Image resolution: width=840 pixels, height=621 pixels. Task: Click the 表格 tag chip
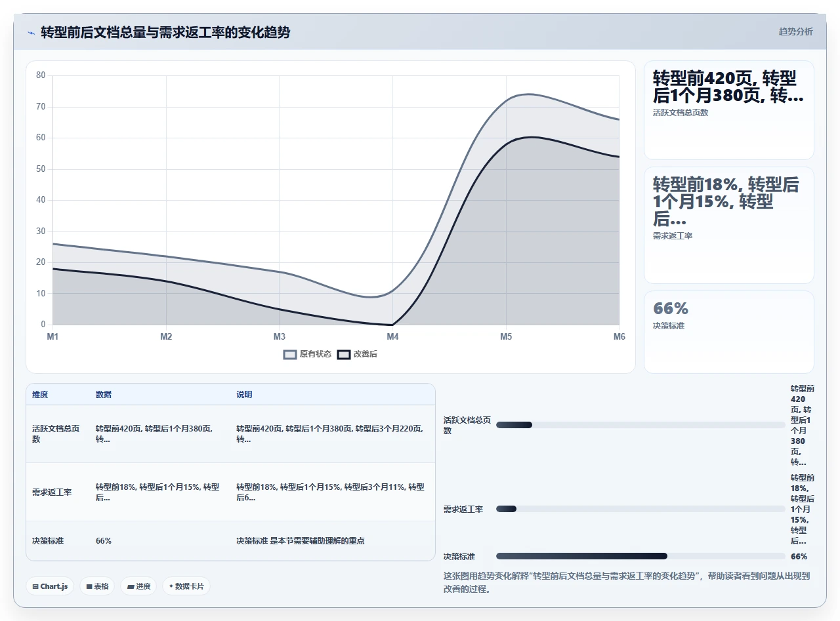pos(97,586)
